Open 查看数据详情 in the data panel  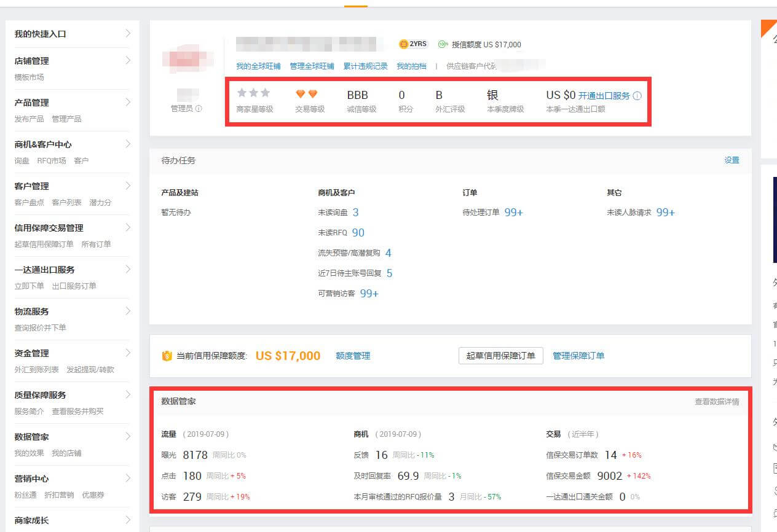[717, 402]
